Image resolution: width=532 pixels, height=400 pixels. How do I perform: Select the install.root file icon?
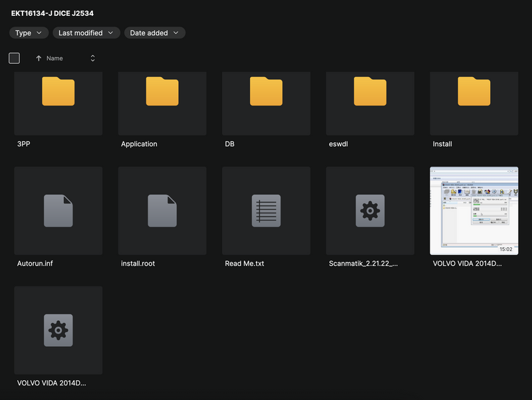pos(162,211)
